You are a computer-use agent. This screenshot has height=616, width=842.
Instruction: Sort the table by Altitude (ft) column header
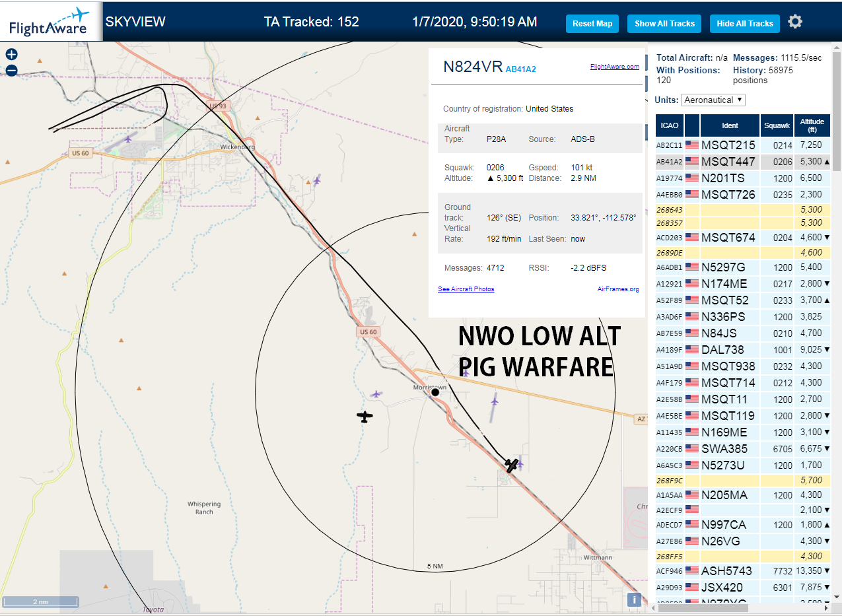tap(812, 125)
